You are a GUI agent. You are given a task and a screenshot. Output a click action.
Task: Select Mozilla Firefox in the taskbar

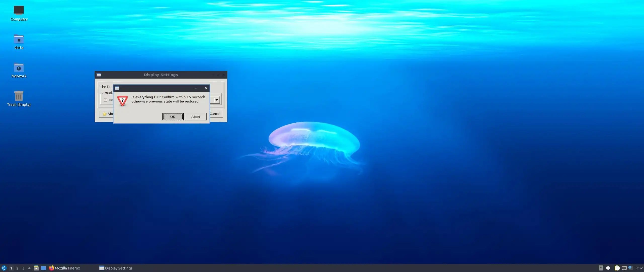[x=65, y=268]
